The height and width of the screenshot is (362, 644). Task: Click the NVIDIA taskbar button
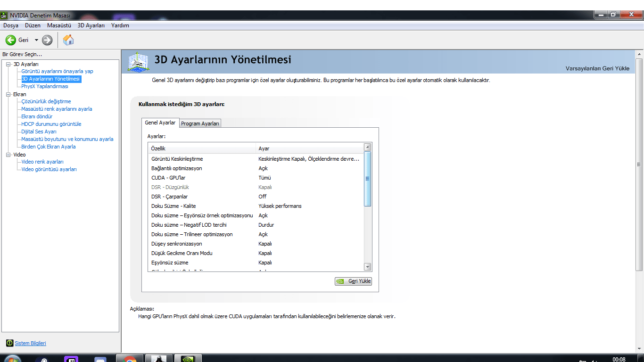(188, 358)
